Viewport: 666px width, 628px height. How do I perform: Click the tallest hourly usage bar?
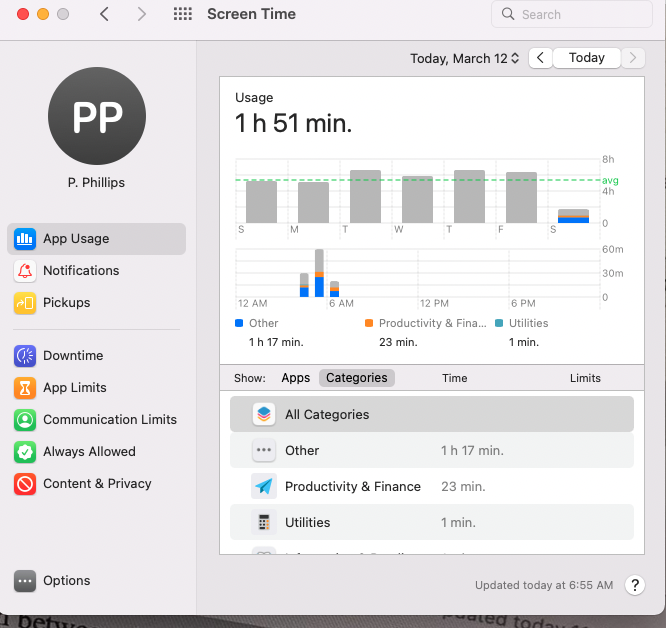click(319, 273)
